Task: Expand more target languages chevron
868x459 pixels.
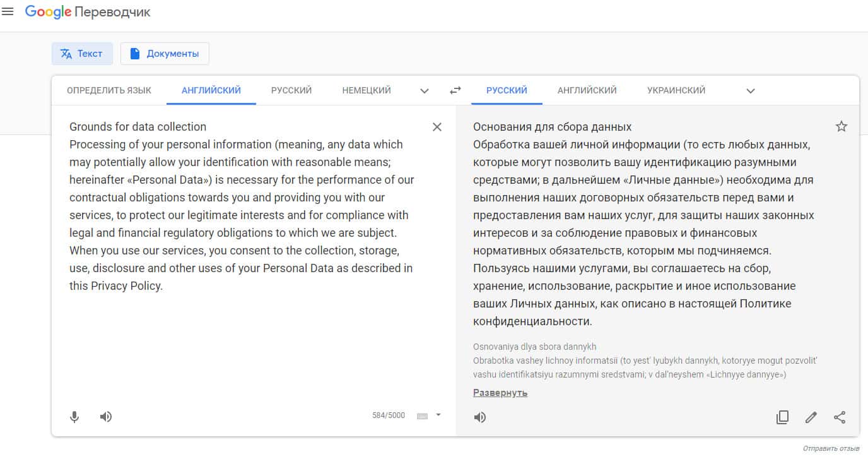Action: click(751, 91)
